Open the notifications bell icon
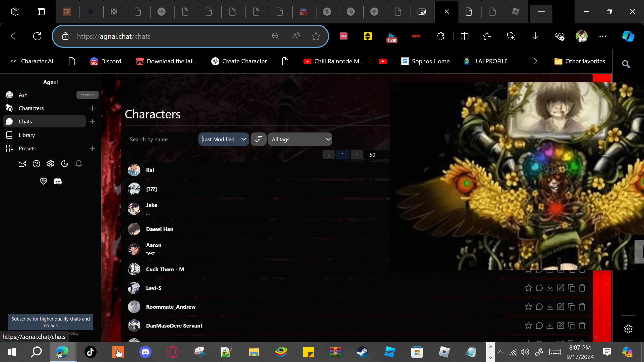Image resolution: width=644 pixels, height=362 pixels. point(79,164)
